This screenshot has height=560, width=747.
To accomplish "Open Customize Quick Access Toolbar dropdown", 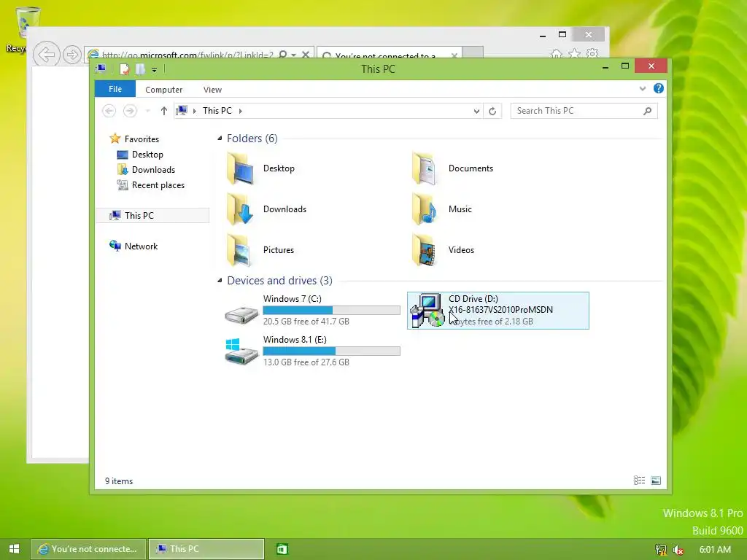I will pyautogui.click(x=155, y=69).
